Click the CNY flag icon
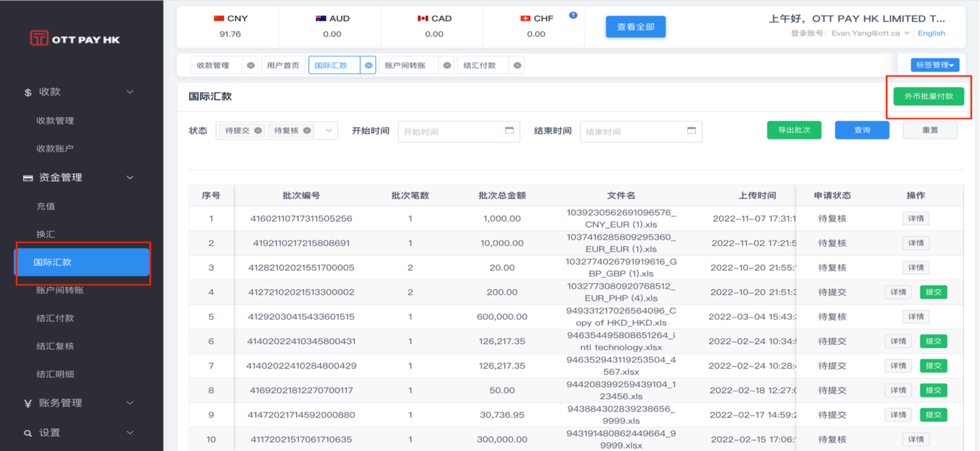 219,18
